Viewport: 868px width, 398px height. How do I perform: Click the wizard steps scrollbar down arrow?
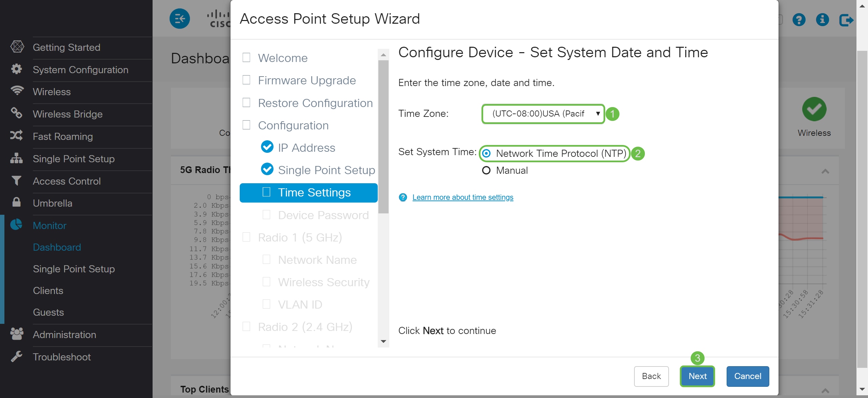pyautogui.click(x=383, y=341)
